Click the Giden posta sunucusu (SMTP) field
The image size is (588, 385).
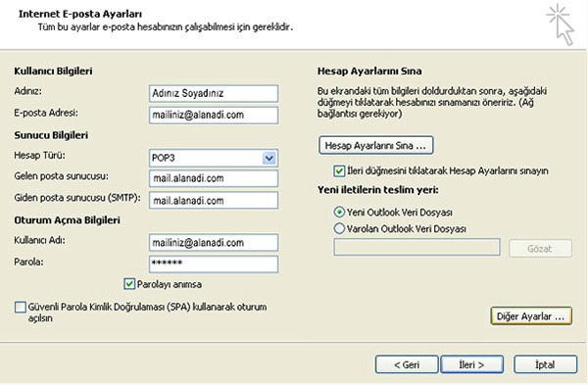click(214, 201)
